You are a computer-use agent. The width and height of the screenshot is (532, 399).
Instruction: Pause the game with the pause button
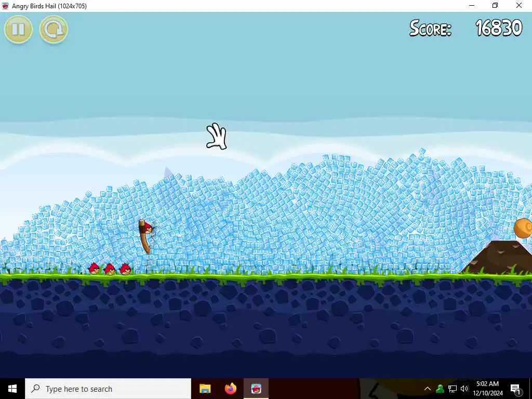coord(18,29)
